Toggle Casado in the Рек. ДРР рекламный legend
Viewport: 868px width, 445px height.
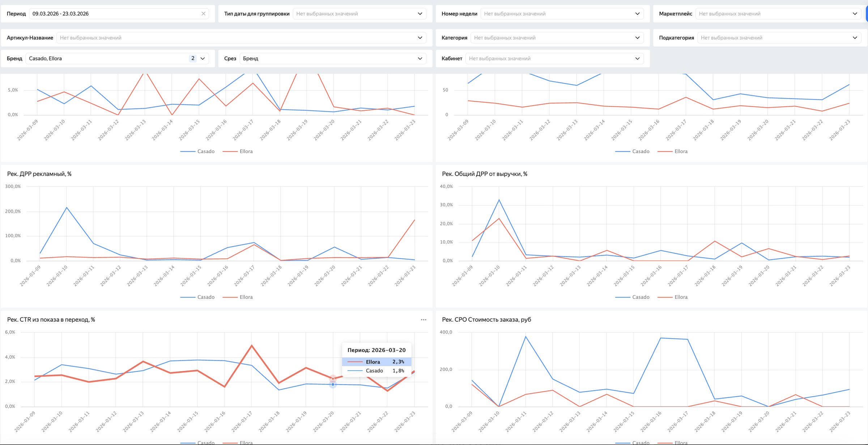(x=197, y=297)
